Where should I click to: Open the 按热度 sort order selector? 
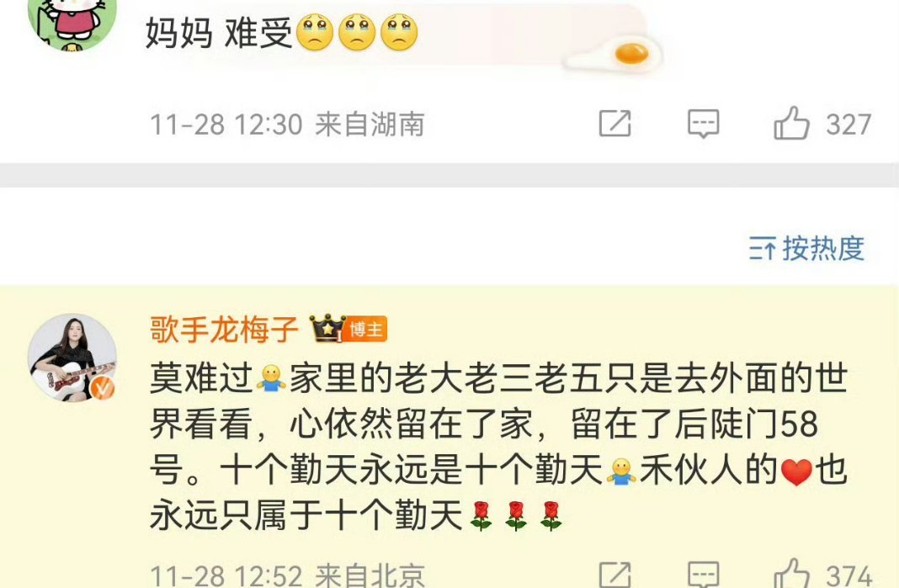806,248
